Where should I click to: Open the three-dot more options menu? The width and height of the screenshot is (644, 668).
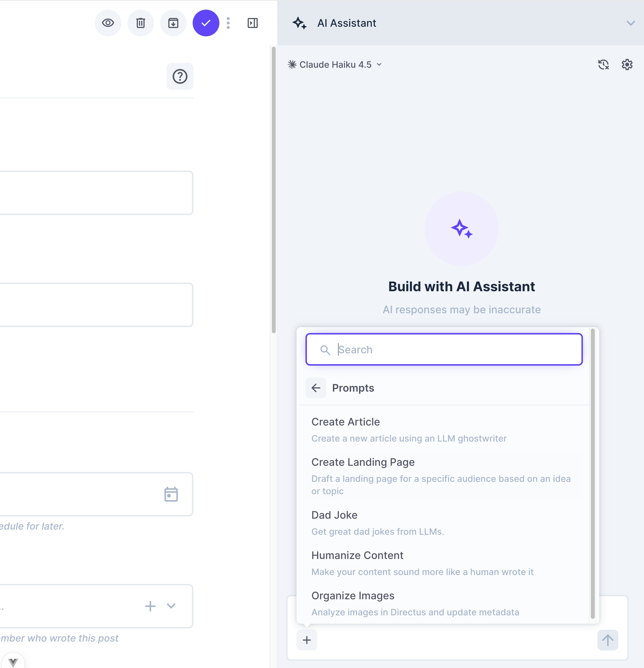coord(228,23)
